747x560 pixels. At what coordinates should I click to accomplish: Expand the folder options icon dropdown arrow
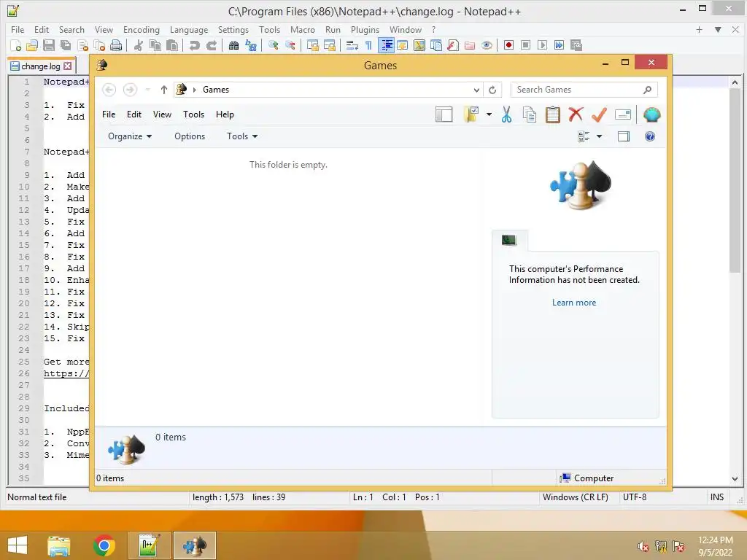(489, 114)
